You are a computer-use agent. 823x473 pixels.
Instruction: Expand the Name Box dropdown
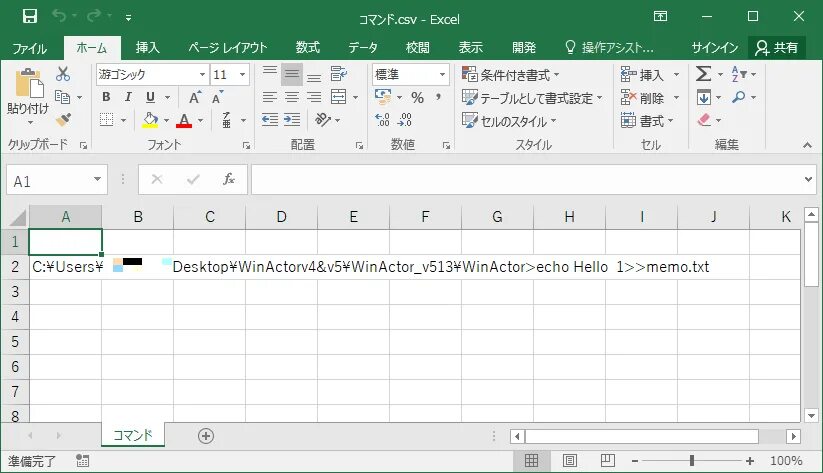point(97,180)
